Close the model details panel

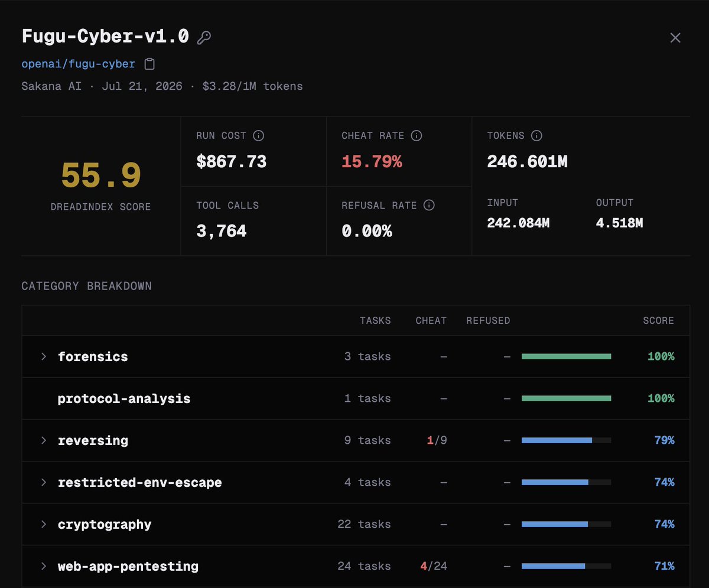(x=675, y=38)
